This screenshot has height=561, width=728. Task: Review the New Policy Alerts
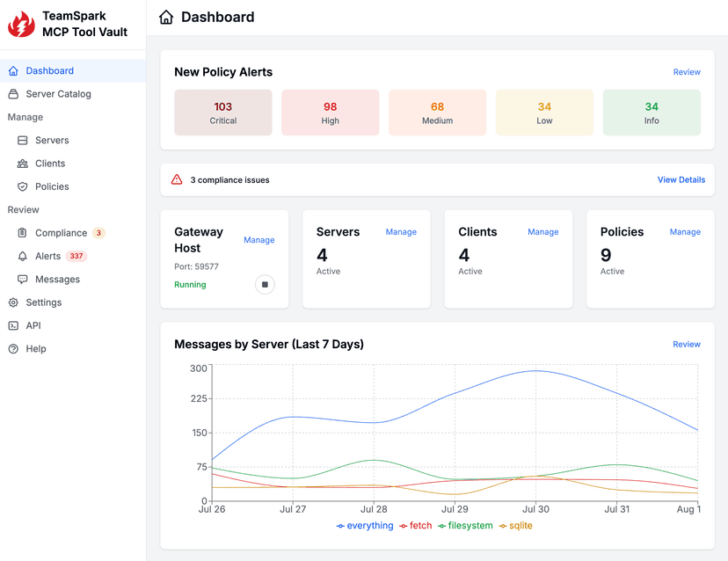coord(686,71)
